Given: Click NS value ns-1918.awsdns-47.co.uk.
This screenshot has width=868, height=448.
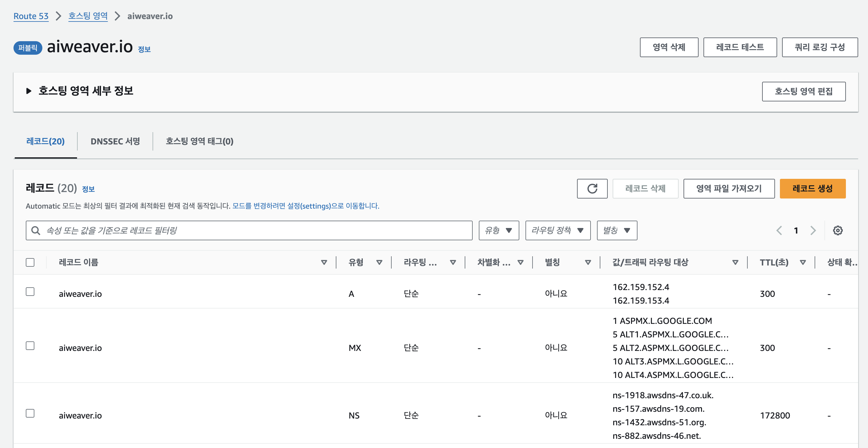Looking at the screenshot, I should coord(663,395).
